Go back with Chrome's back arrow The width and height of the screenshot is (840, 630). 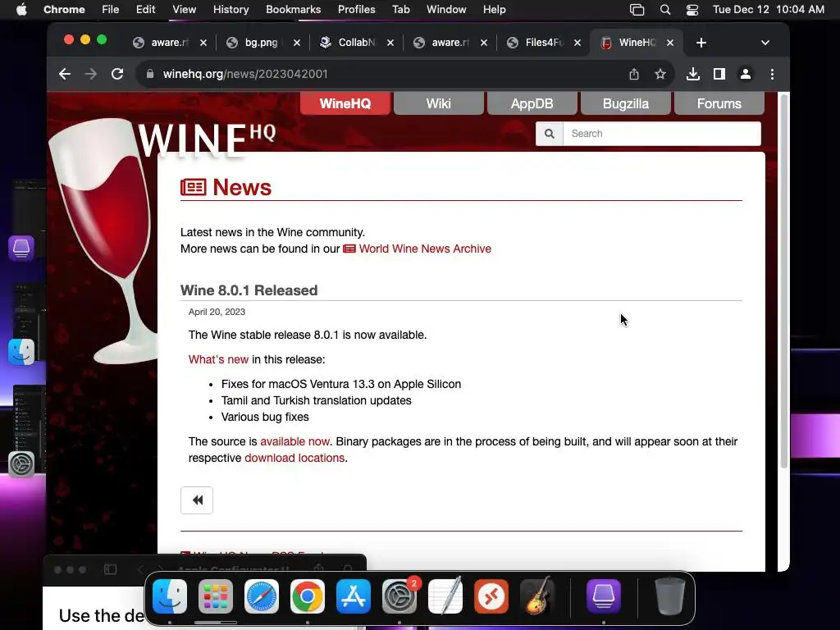(65, 74)
